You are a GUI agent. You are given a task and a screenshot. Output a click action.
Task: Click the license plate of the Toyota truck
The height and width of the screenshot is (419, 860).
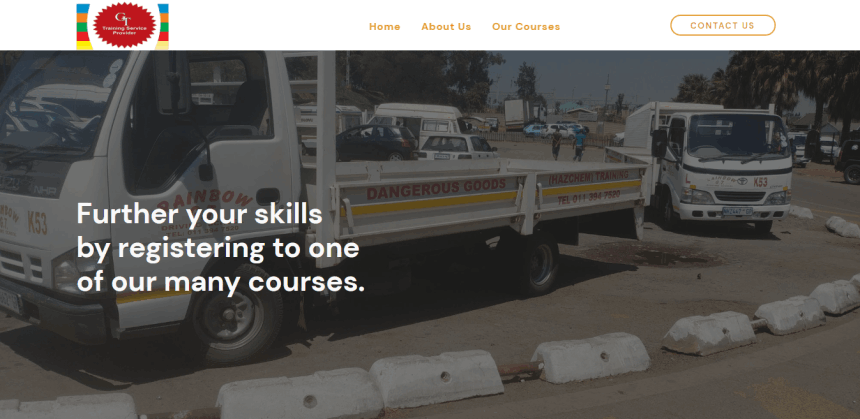[737, 211]
